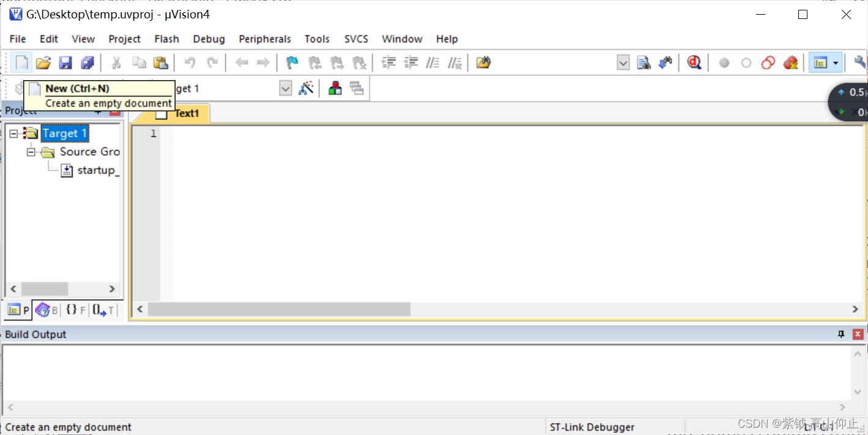Open the File menu

point(18,39)
